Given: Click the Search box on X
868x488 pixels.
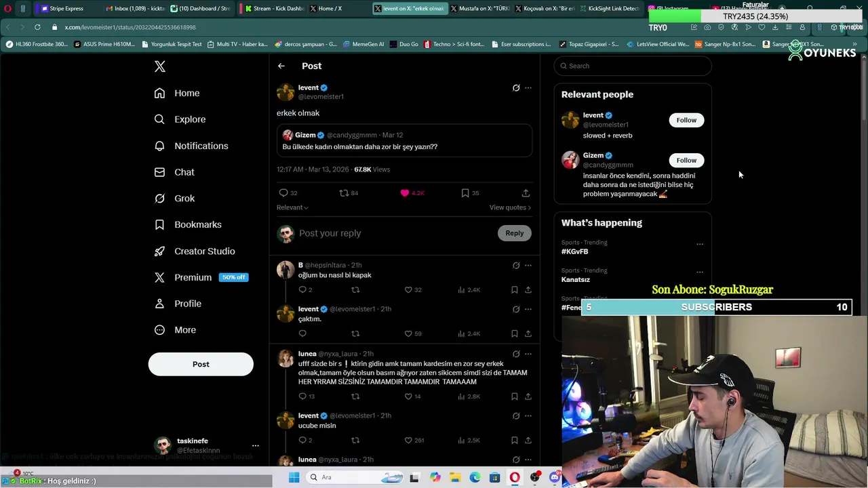Looking at the screenshot, I should coord(633,66).
